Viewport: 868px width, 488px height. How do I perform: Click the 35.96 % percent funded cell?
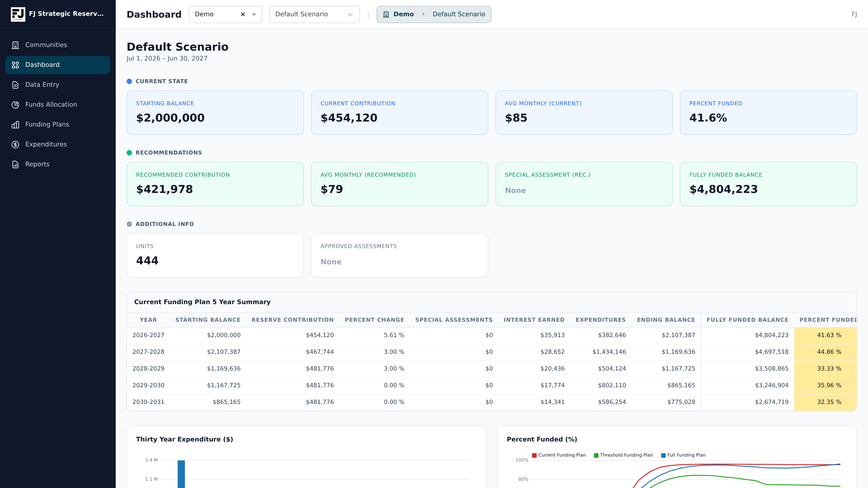click(x=826, y=386)
